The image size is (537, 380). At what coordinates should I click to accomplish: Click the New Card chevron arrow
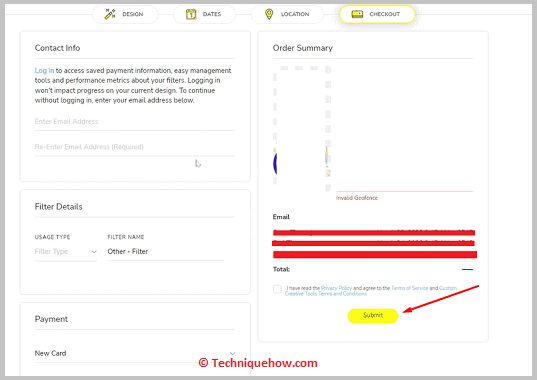tap(232, 353)
